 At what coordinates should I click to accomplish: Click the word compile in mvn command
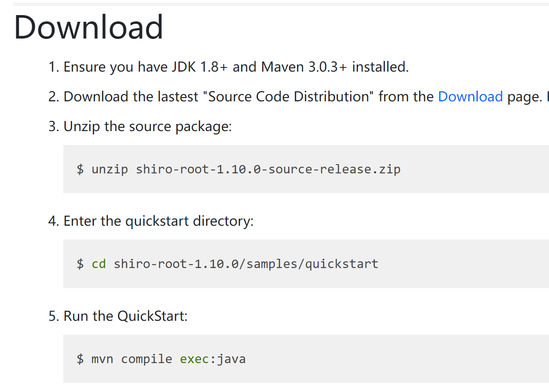click(x=147, y=359)
